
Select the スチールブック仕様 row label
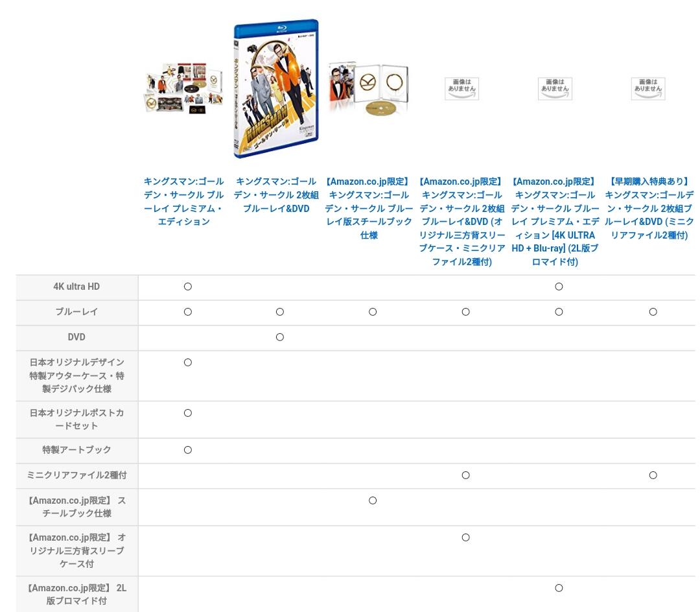(76, 507)
